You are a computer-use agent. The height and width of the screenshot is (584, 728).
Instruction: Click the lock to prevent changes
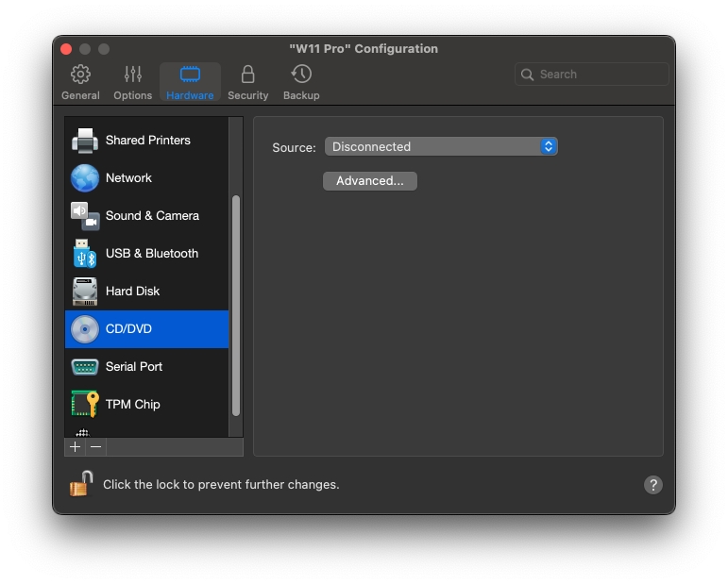coord(81,484)
